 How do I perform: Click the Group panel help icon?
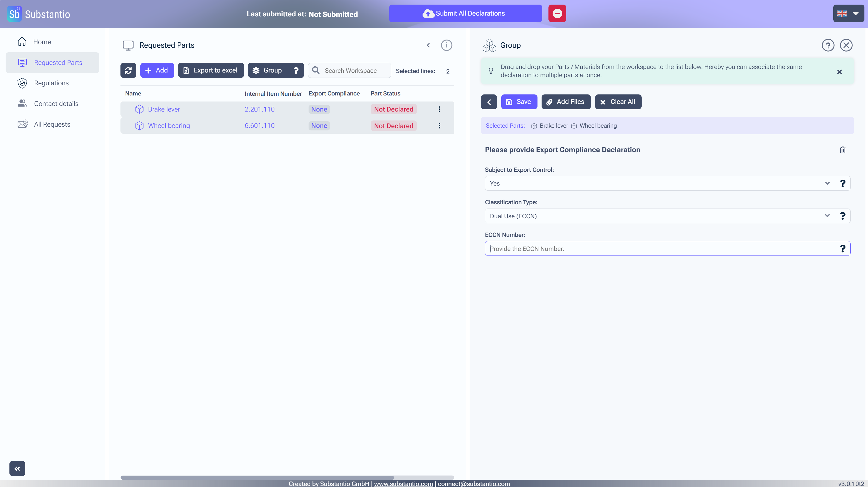coord(828,45)
